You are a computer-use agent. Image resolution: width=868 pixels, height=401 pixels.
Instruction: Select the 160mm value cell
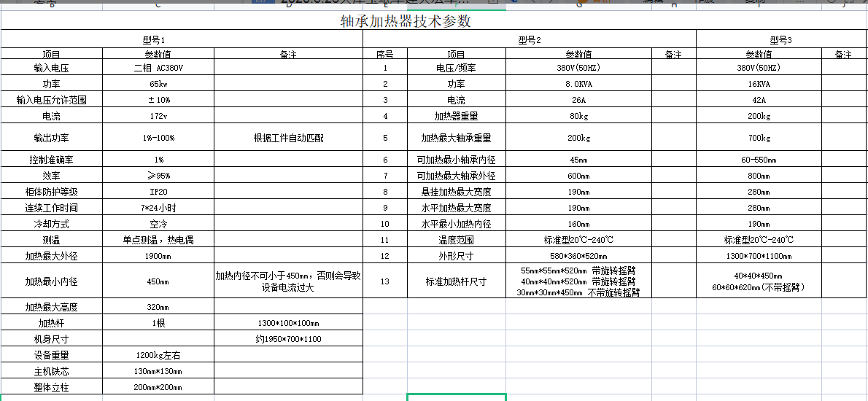pyautogui.click(x=578, y=224)
